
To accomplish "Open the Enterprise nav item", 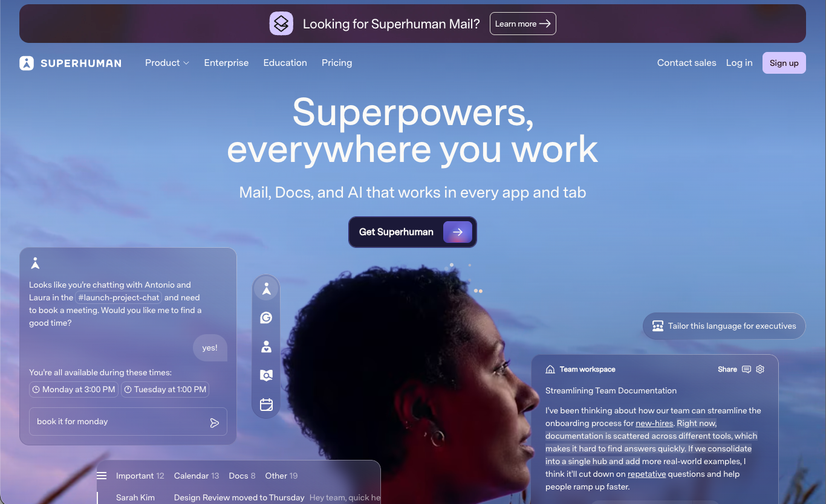I will click(226, 63).
